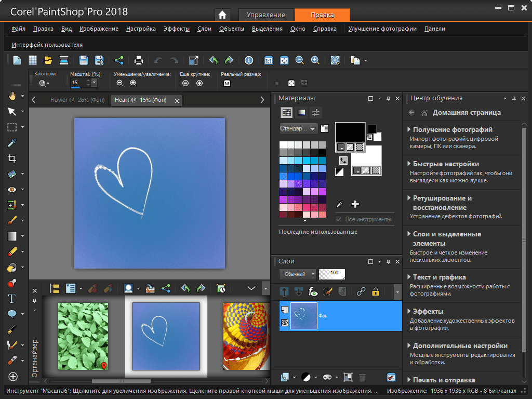Viewport: 532px width, 399px height.
Task: Open the Эффекты menu
Action: pos(176,29)
